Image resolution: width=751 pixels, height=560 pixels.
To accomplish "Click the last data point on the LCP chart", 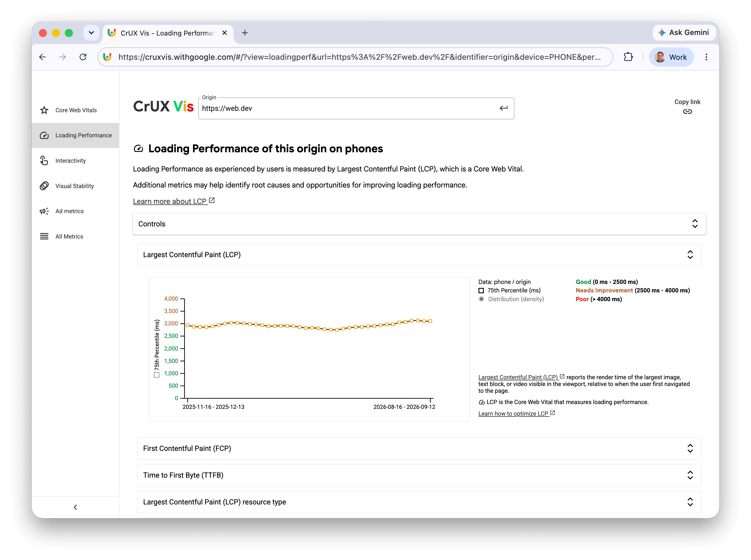I will tap(430, 321).
